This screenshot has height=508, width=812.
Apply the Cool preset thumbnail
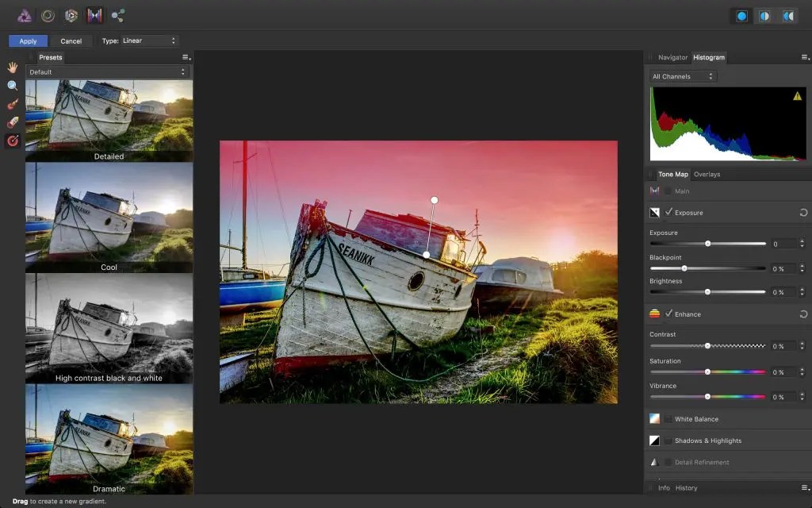click(x=109, y=217)
